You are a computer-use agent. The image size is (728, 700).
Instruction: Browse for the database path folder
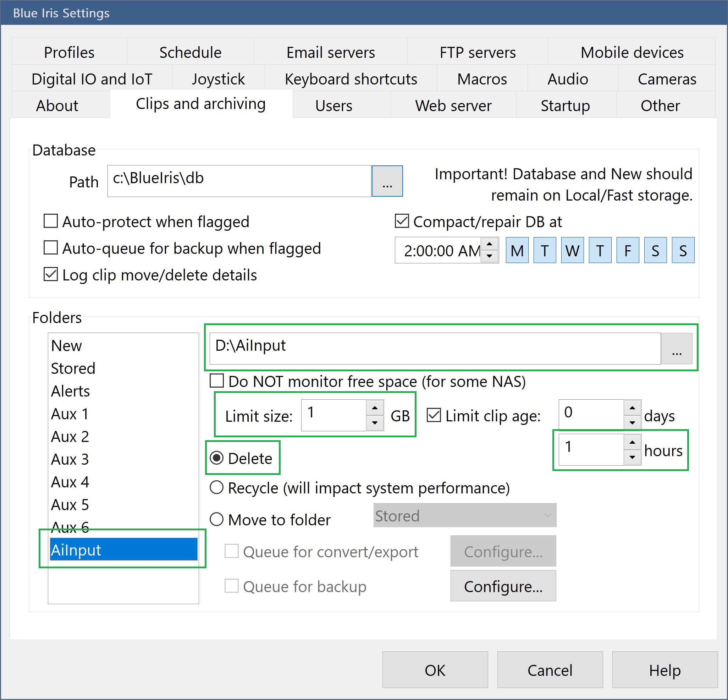(387, 181)
